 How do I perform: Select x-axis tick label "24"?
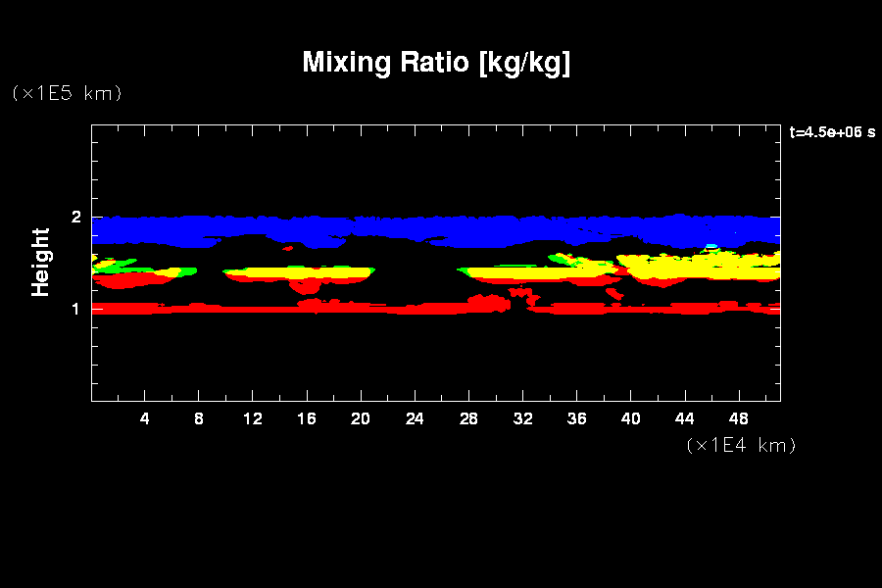(x=415, y=419)
